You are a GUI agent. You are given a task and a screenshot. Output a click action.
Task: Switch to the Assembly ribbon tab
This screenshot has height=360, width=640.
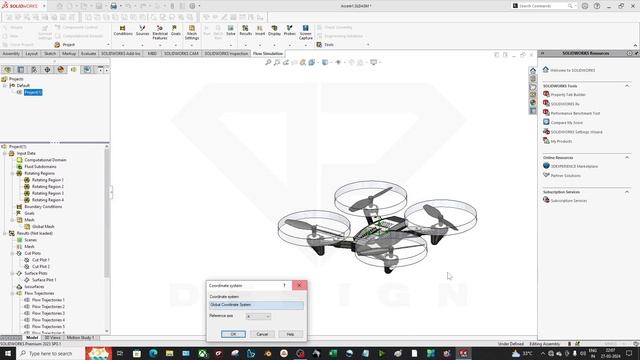(x=11, y=53)
